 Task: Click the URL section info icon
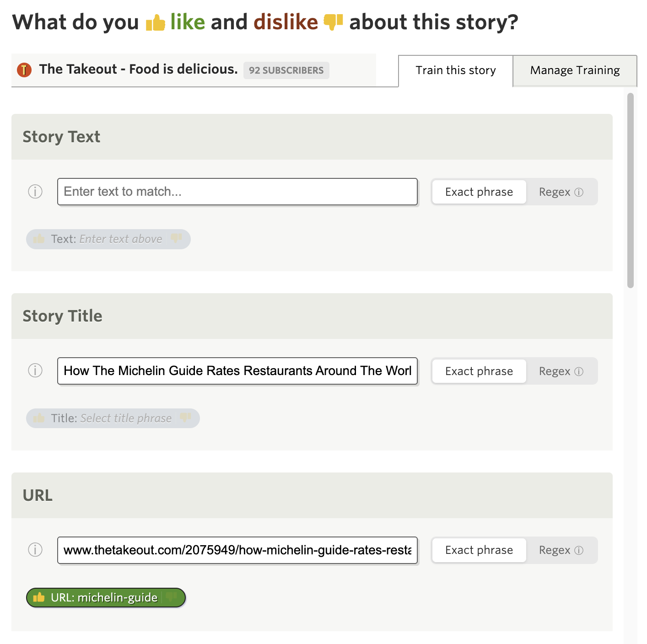pos(35,550)
